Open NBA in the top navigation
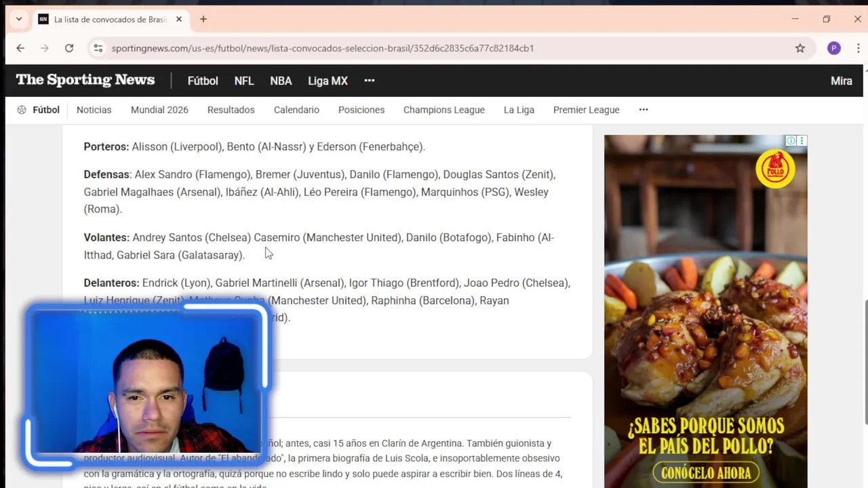Image resolution: width=868 pixels, height=488 pixels. click(281, 81)
